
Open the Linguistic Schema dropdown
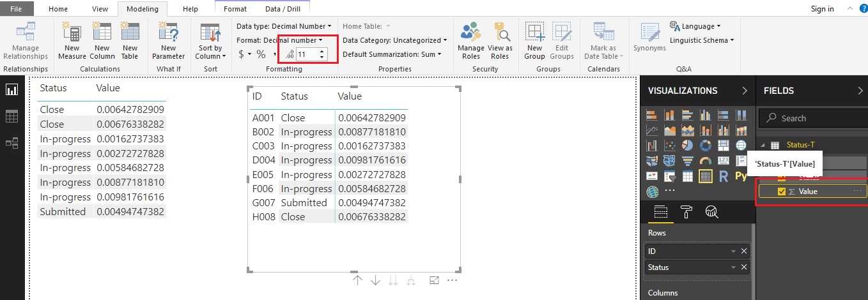pyautogui.click(x=702, y=40)
